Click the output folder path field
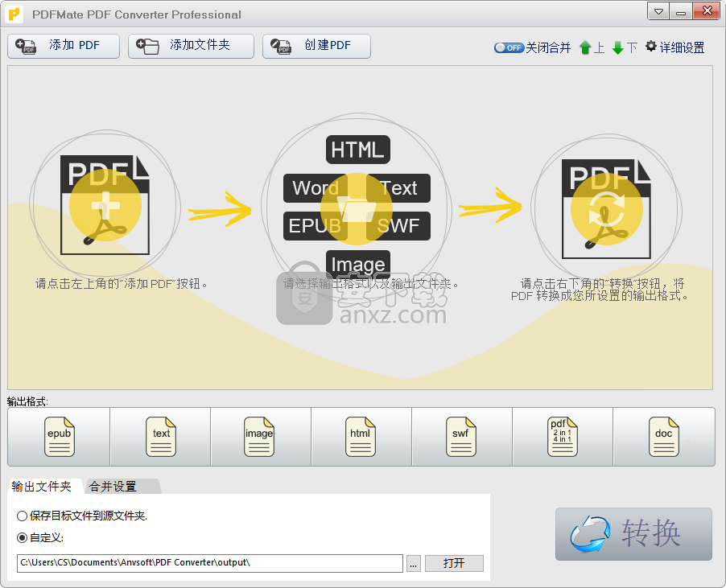 click(210, 563)
